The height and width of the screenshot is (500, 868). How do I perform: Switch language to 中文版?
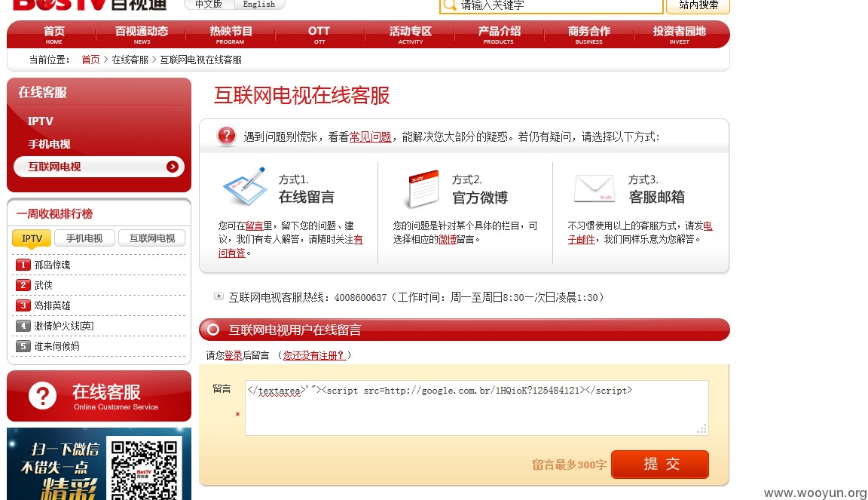point(209,5)
